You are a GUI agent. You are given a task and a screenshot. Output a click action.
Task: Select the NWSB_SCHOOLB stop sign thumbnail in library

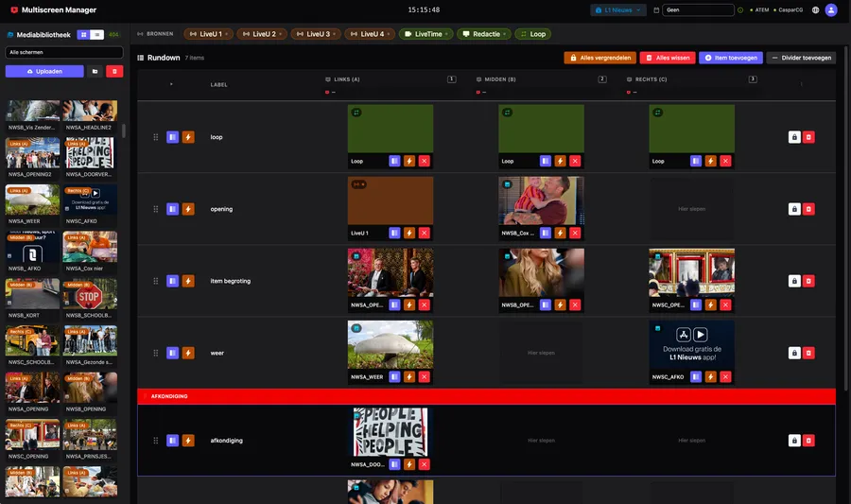pos(90,293)
